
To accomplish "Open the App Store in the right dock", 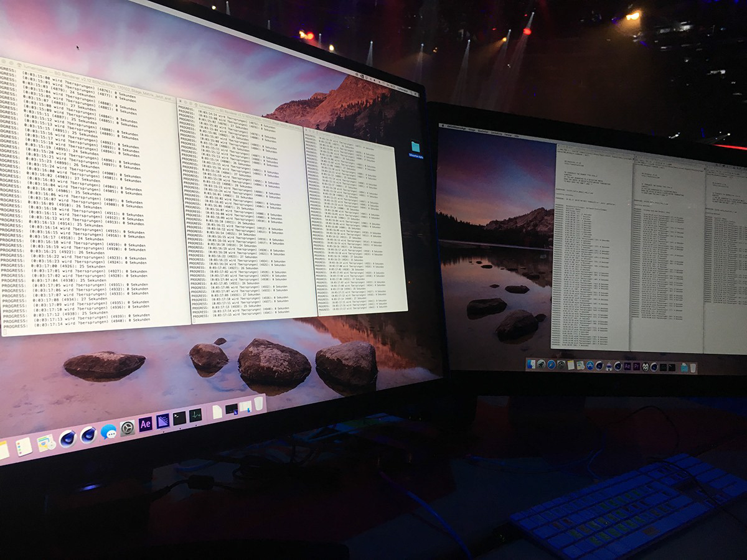I will point(590,365).
